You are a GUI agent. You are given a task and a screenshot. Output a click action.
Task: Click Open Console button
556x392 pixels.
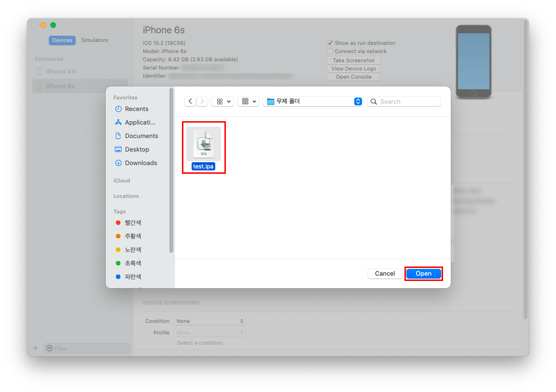(x=353, y=77)
